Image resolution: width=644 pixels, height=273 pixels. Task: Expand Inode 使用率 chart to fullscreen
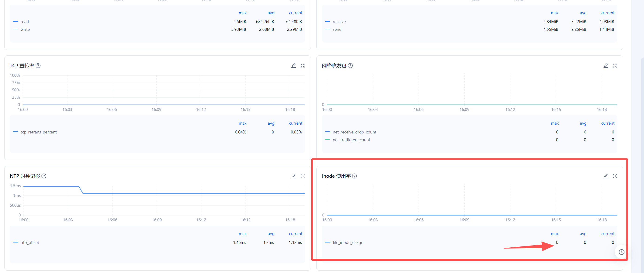614,176
